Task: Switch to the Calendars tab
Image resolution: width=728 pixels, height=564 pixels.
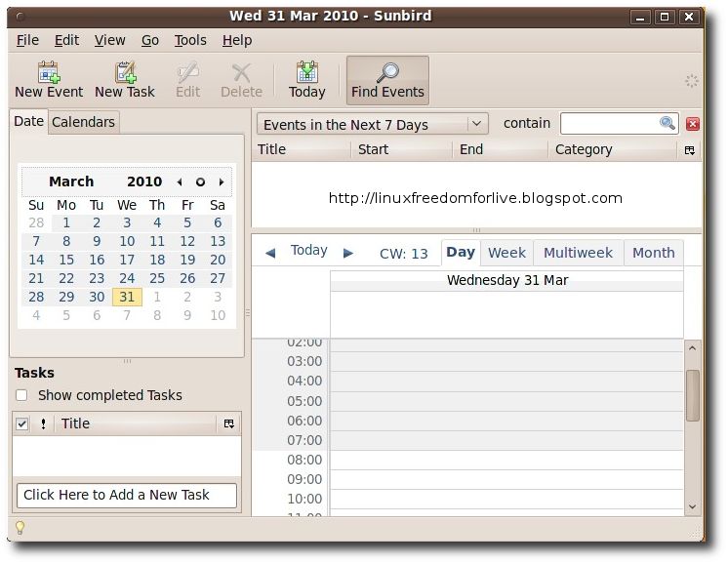Action: (x=83, y=122)
